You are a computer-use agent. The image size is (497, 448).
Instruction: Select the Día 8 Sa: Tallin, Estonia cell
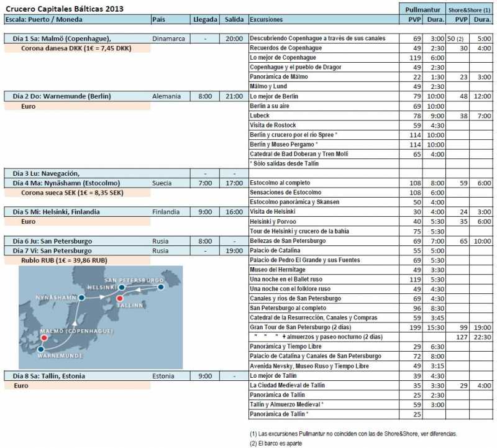point(78,376)
